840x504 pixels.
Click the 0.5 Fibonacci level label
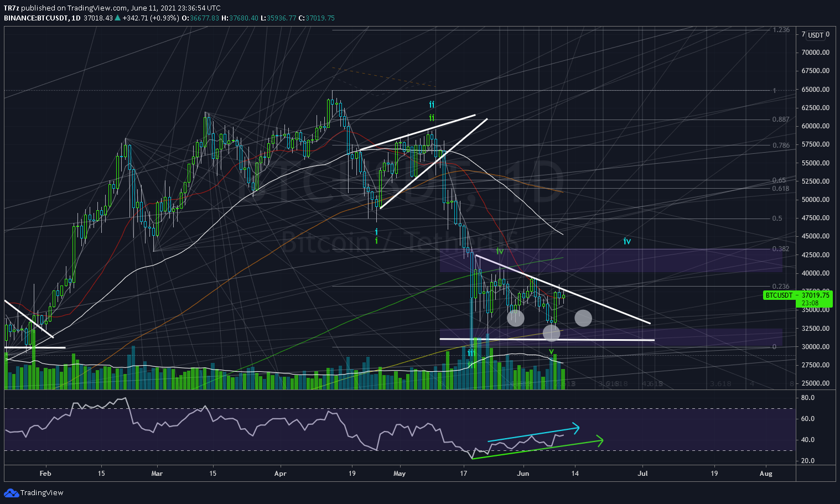(x=777, y=219)
